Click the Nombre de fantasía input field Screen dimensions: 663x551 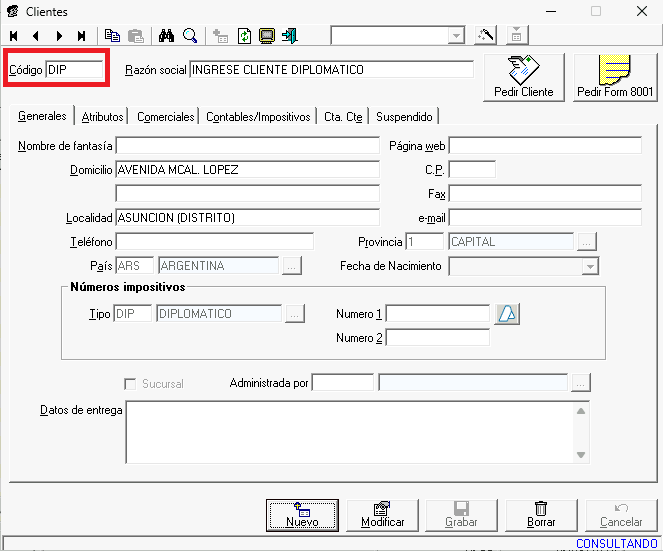point(247,146)
